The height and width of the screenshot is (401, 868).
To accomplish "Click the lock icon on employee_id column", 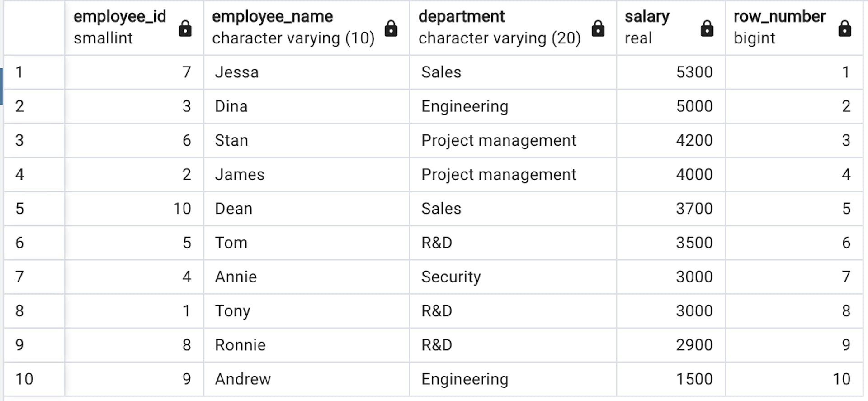I will pyautogui.click(x=186, y=28).
